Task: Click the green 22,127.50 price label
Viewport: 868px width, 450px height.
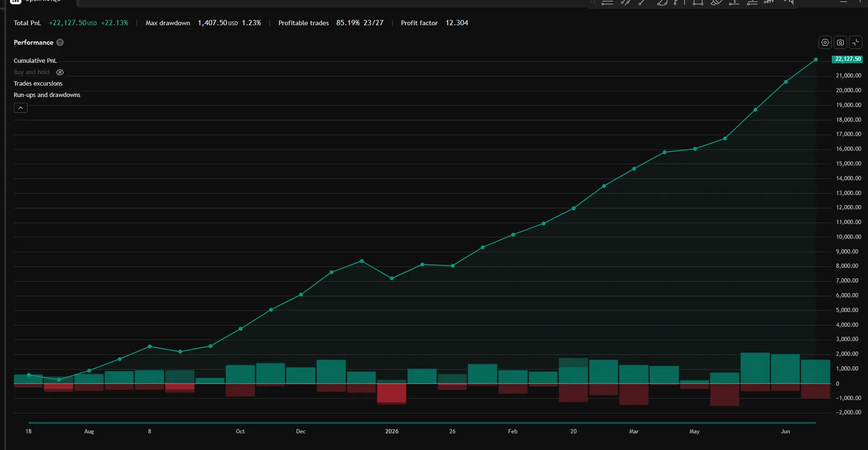Action: pos(847,59)
